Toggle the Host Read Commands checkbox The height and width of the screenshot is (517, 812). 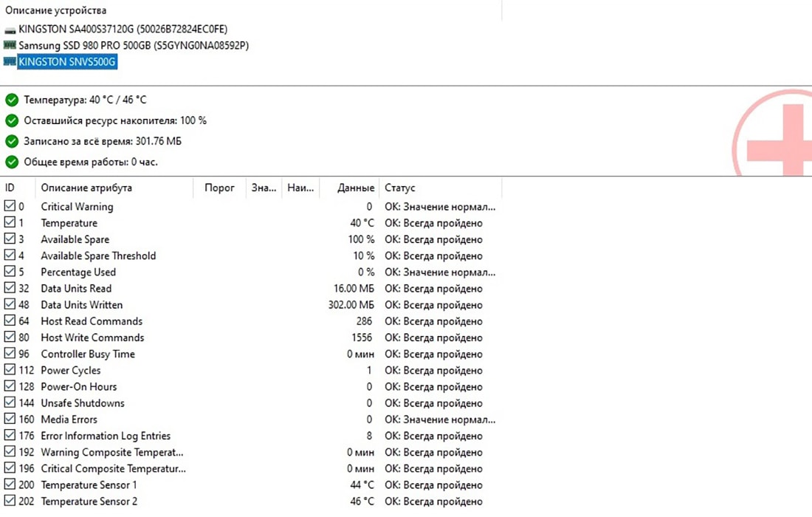click(10, 320)
